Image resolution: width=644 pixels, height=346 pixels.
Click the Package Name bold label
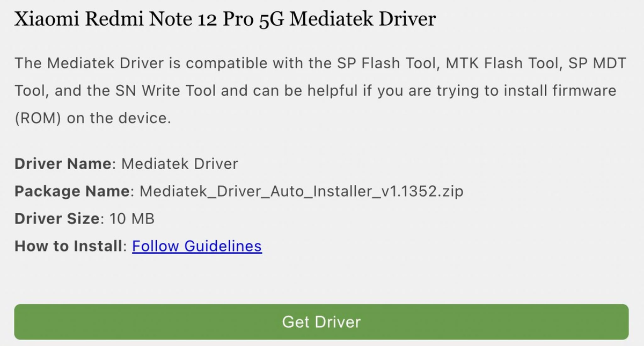72,191
